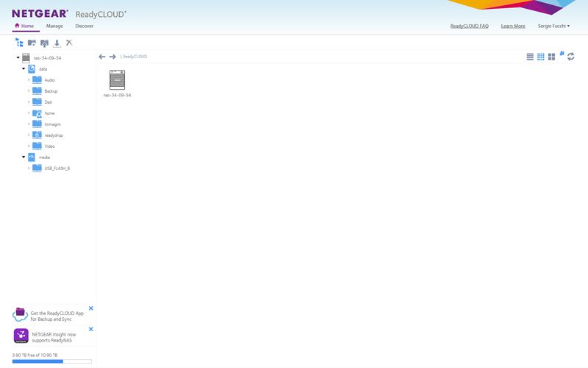Click the ReadyCLOUD App cloud folder icon
The height and width of the screenshot is (368, 588).
click(x=21, y=315)
